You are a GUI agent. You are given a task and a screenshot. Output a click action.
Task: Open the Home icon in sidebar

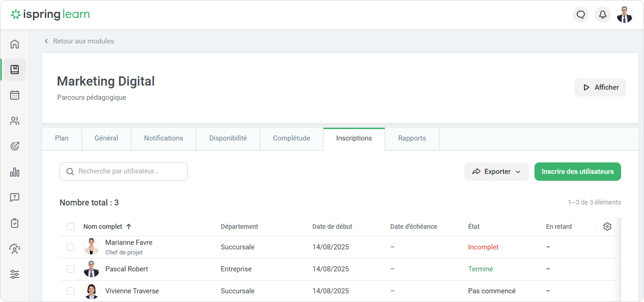pyautogui.click(x=15, y=44)
